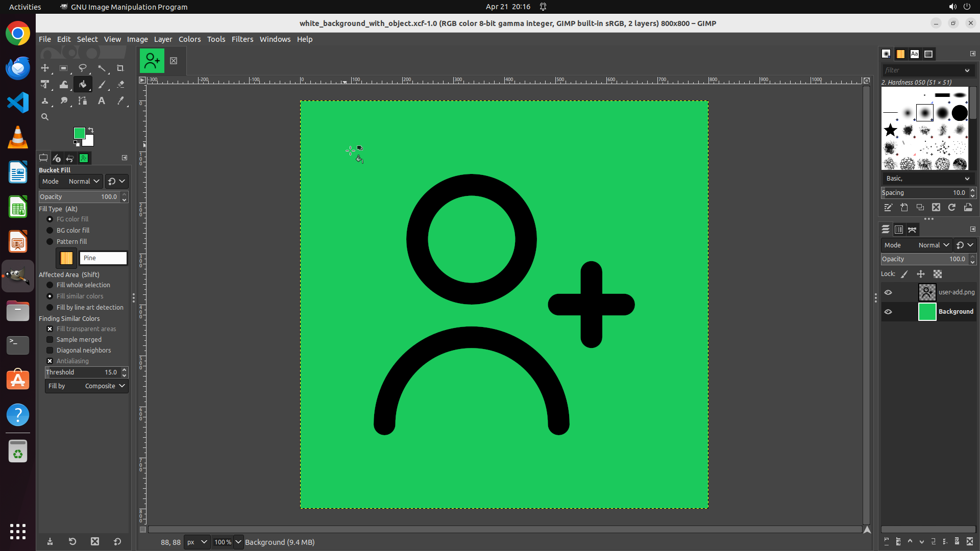
Task: Select the Background layer entry
Action: pyautogui.click(x=955, y=312)
